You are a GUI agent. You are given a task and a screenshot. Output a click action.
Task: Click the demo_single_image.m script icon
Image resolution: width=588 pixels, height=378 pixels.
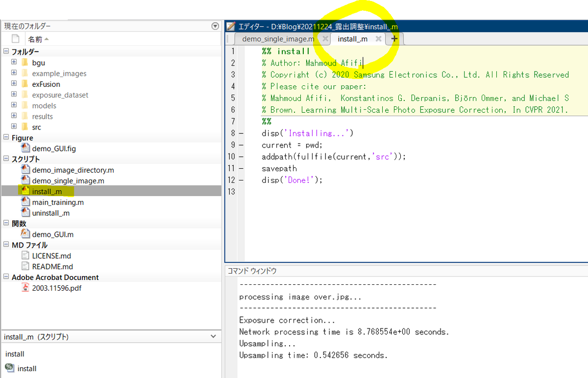(25, 180)
